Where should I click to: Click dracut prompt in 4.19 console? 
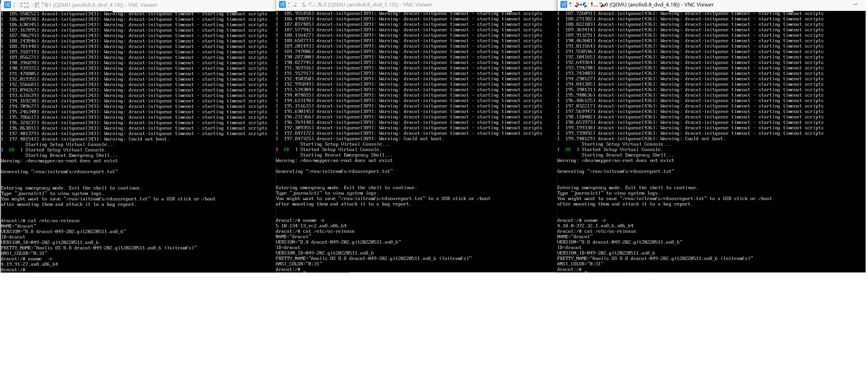(x=13, y=270)
